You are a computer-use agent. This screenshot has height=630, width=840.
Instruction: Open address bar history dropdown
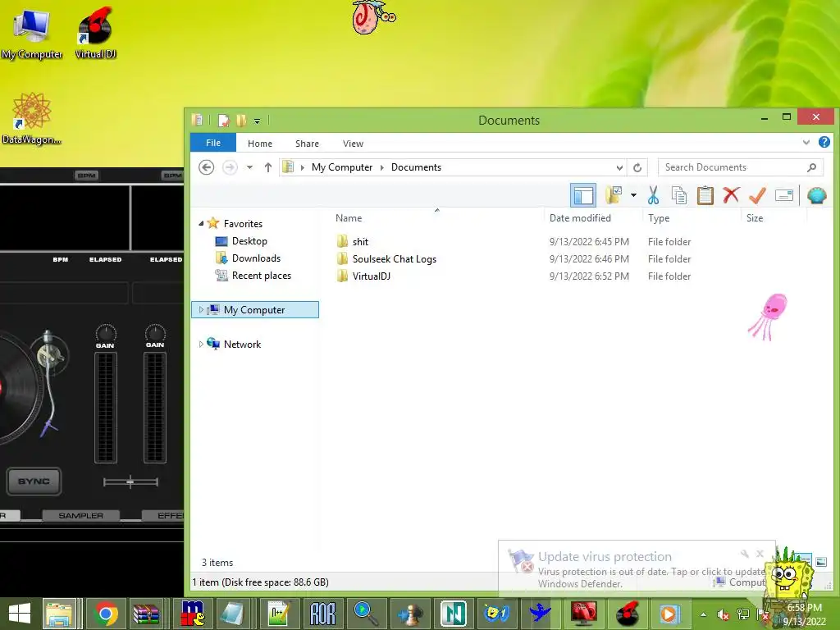(619, 167)
